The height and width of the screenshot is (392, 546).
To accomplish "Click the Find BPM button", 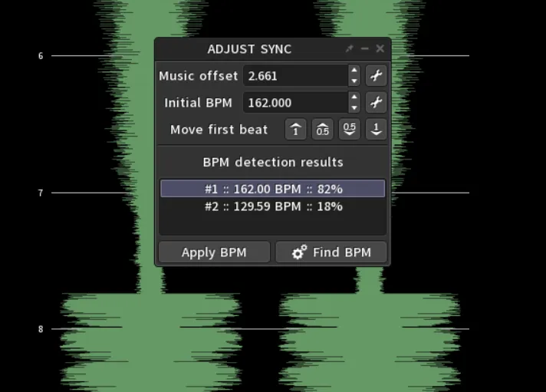I will pos(331,252).
